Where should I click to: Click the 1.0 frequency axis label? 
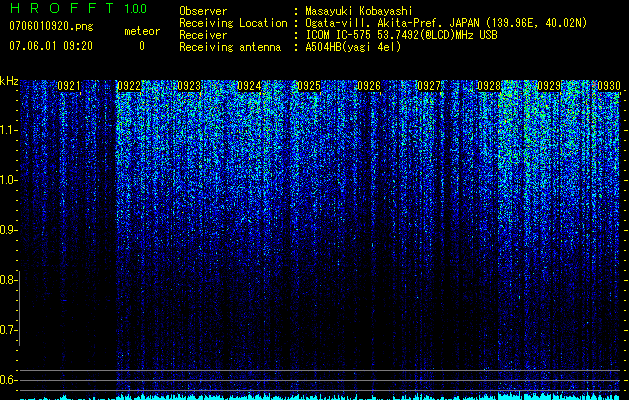8,181
